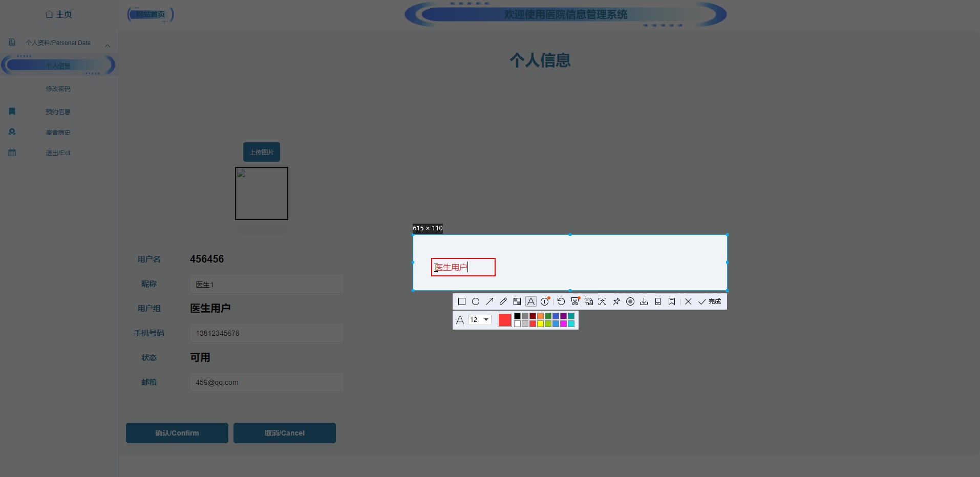Select the numbered marker tool
Viewport: 980px width, 477px height.
click(545, 301)
